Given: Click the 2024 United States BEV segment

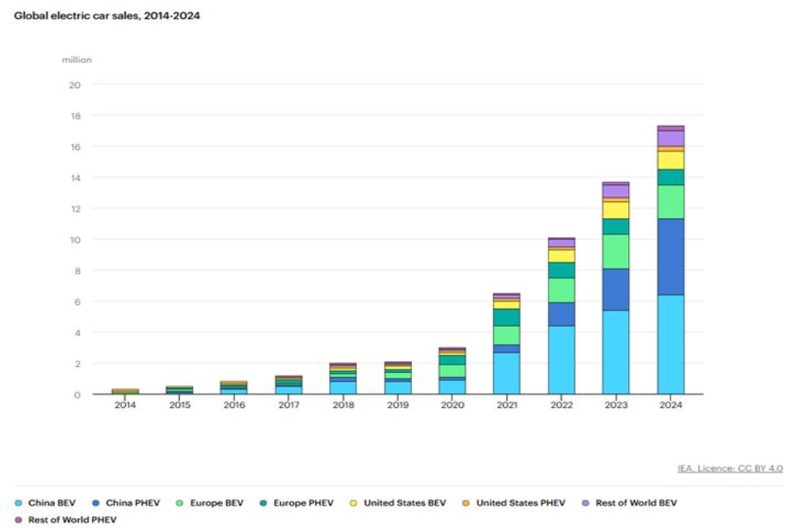Looking at the screenshot, I should click(670, 160).
